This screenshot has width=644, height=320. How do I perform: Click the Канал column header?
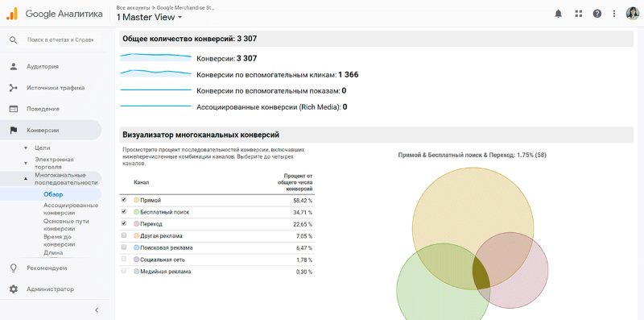click(x=142, y=182)
